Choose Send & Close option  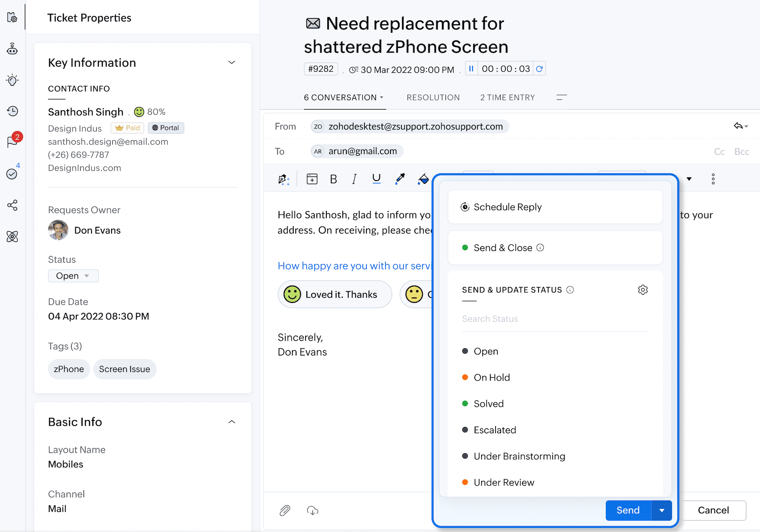(555, 248)
